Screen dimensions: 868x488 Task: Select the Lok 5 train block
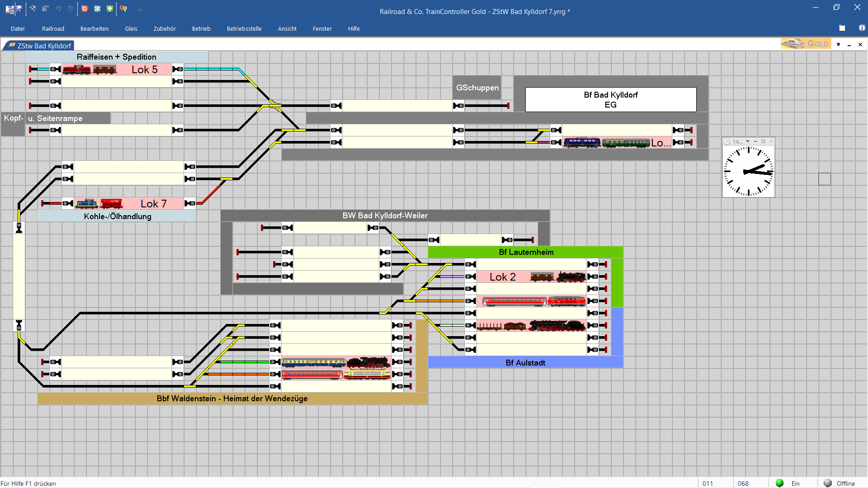(x=117, y=70)
